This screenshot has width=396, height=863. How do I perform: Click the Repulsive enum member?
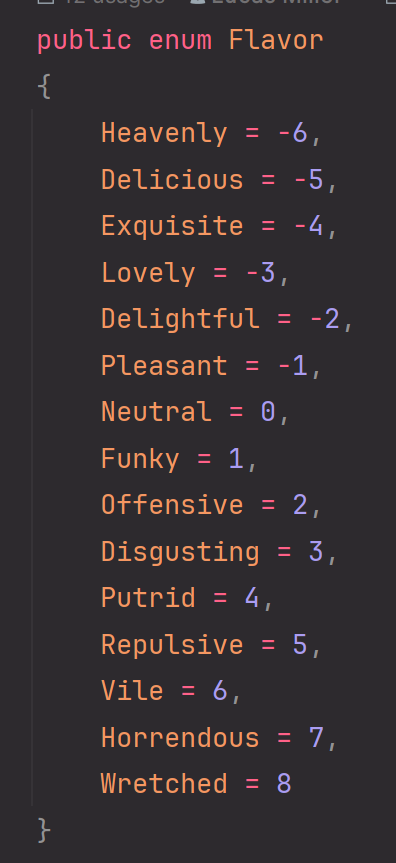pyautogui.click(x=172, y=646)
